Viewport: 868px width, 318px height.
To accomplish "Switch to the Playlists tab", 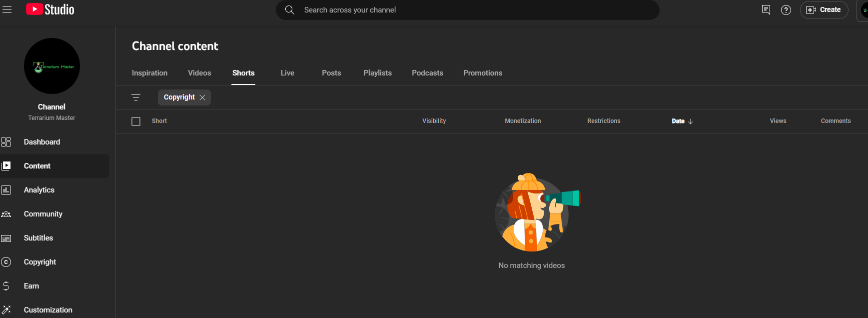I will tap(378, 73).
